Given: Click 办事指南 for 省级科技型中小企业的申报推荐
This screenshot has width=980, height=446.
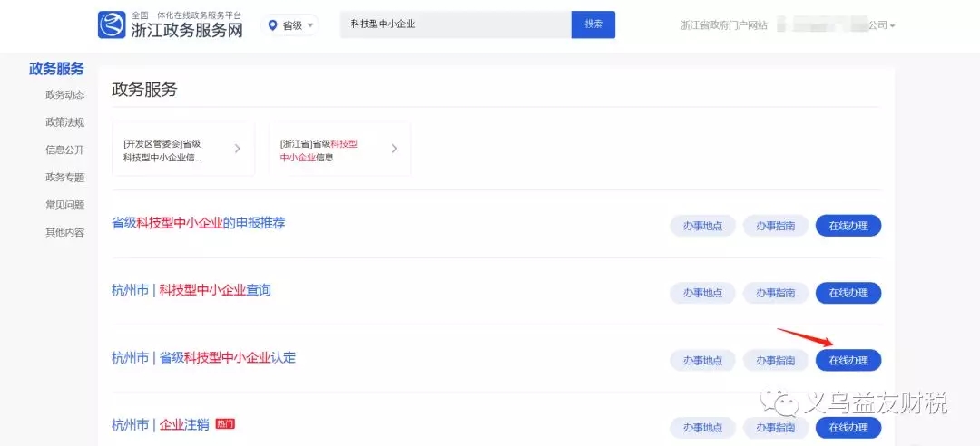Looking at the screenshot, I should tap(775, 226).
